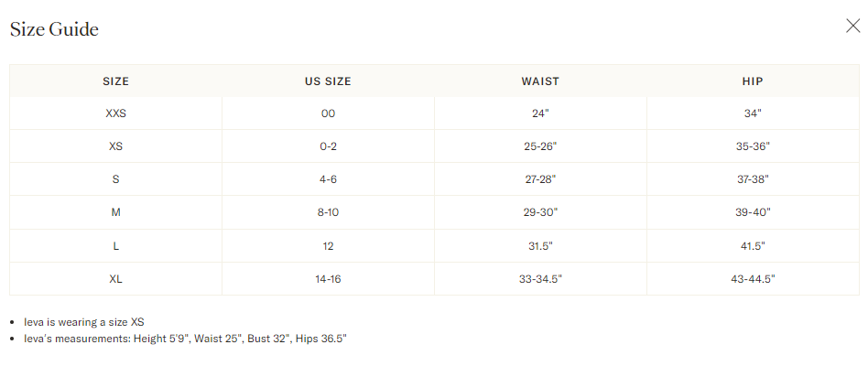Click the Size Guide heading
This screenshot has width=868, height=377.
click(x=54, y=29)
